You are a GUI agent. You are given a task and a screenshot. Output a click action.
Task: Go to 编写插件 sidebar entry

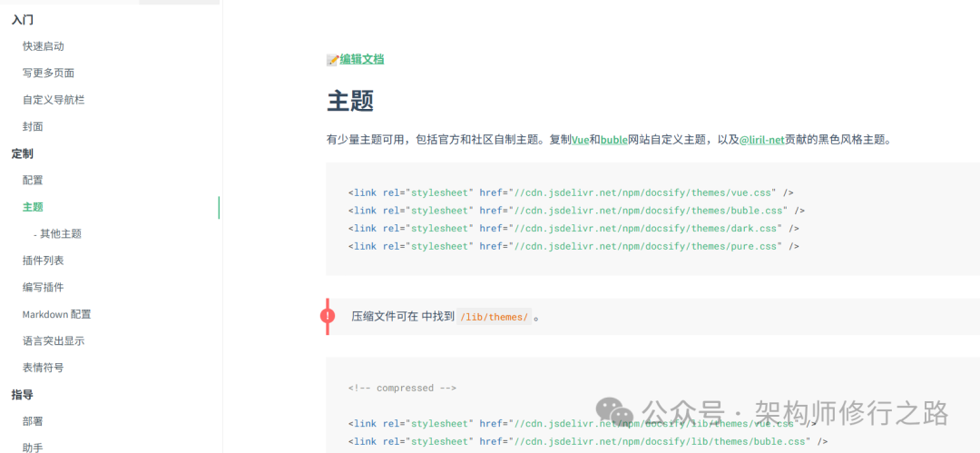pos(44,287)
